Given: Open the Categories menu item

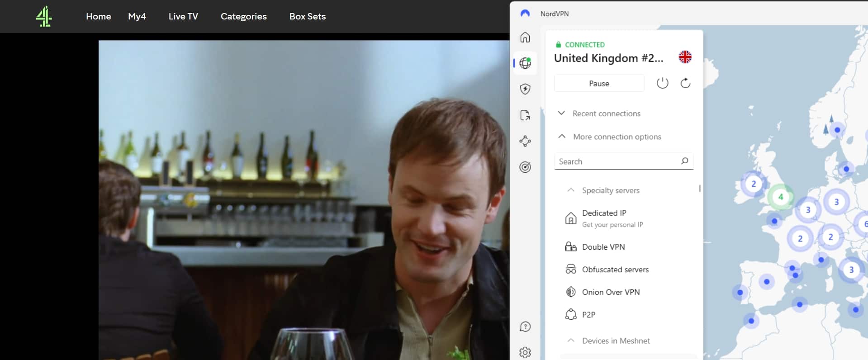Looking at the screenshot, I should (244, 16).
